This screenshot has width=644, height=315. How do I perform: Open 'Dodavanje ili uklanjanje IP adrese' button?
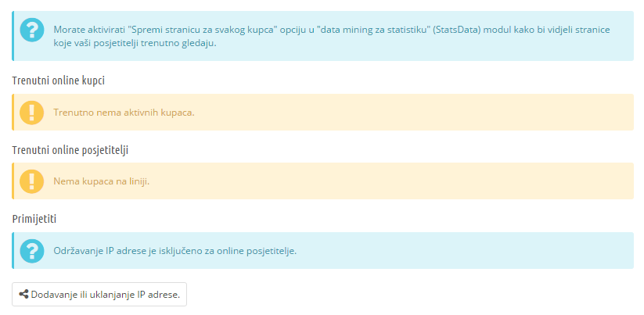click(99, 294)
